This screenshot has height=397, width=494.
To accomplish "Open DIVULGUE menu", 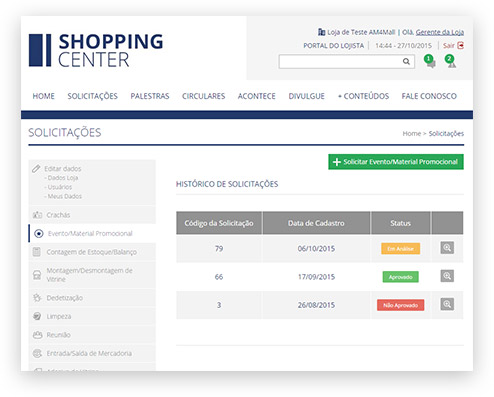I will click(x=306, y=96).
